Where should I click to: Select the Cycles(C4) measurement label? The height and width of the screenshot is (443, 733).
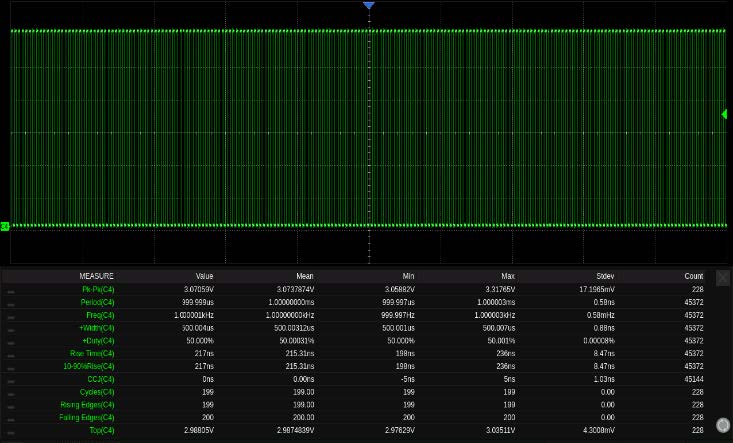click(x=97, y=392)
